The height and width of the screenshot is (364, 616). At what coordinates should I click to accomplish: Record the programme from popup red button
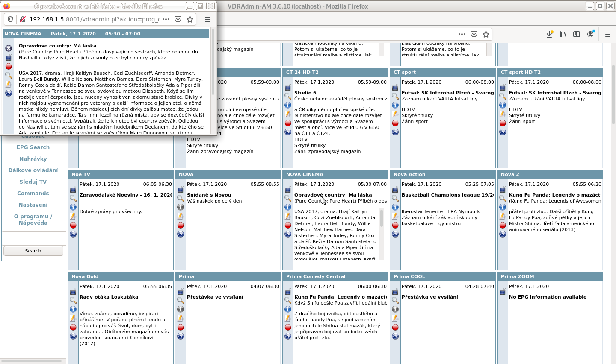(8, 66)
